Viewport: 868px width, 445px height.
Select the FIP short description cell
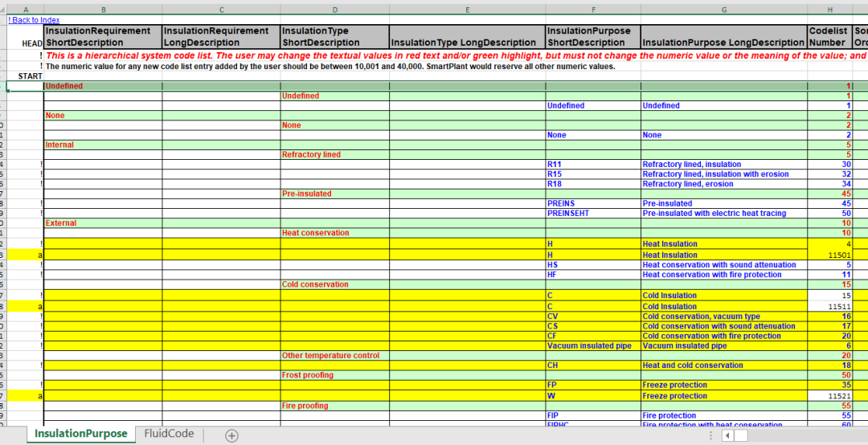593,415
